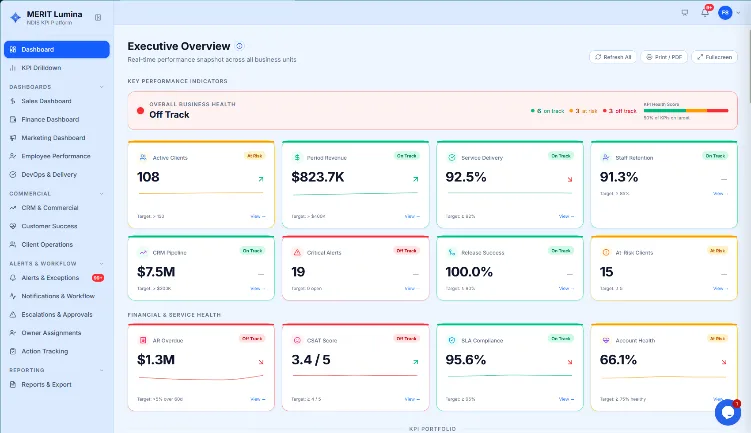The height and width of the screenshot is (433, 751).
Task: Open the monitor icon in top bar
Action: click(685, 13)
